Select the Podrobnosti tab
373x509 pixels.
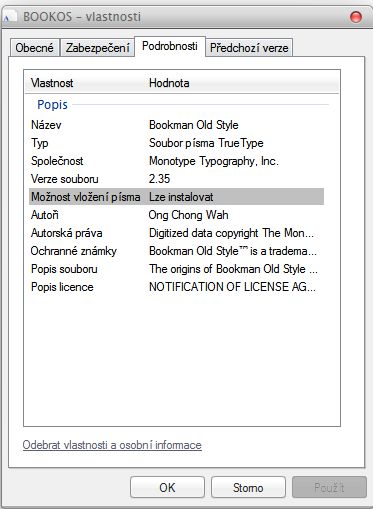pyautogui.click(x=170, y=46)
